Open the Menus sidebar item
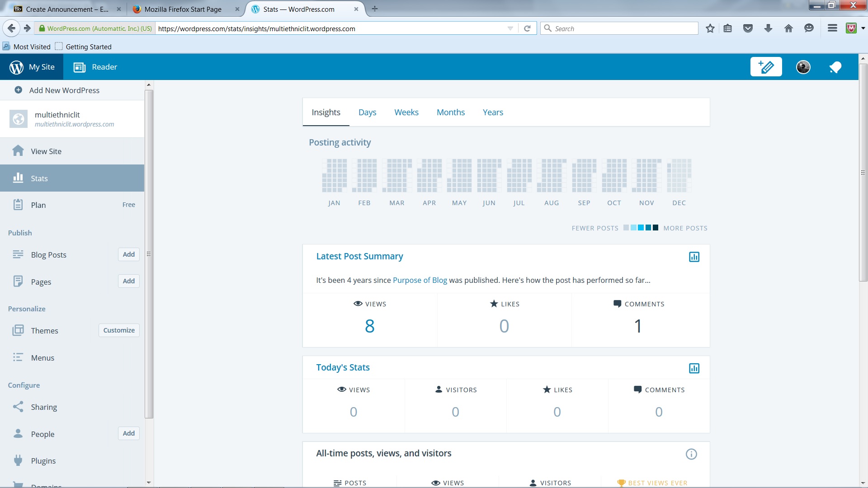The height and width of the screenshot is (488, 868). tap(72, 357)
